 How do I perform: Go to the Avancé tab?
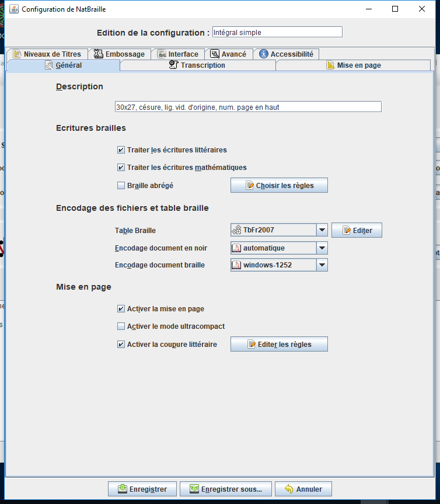[x=228, y=54]
